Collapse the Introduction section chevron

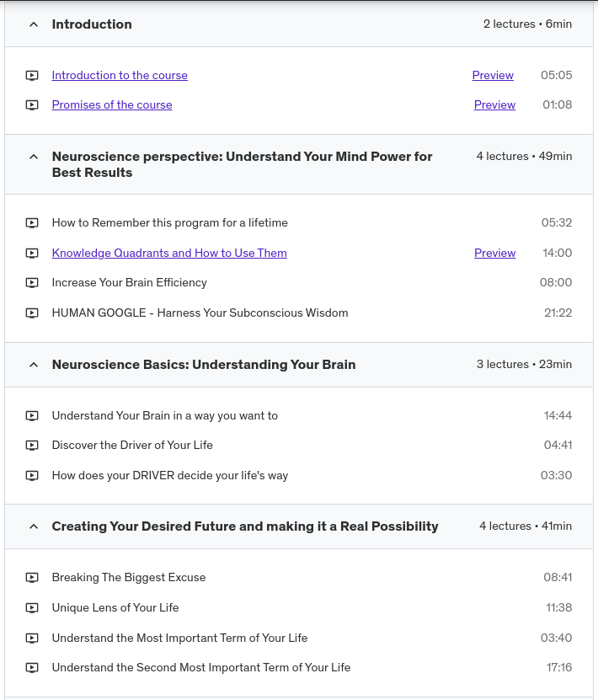pos(34,24)
